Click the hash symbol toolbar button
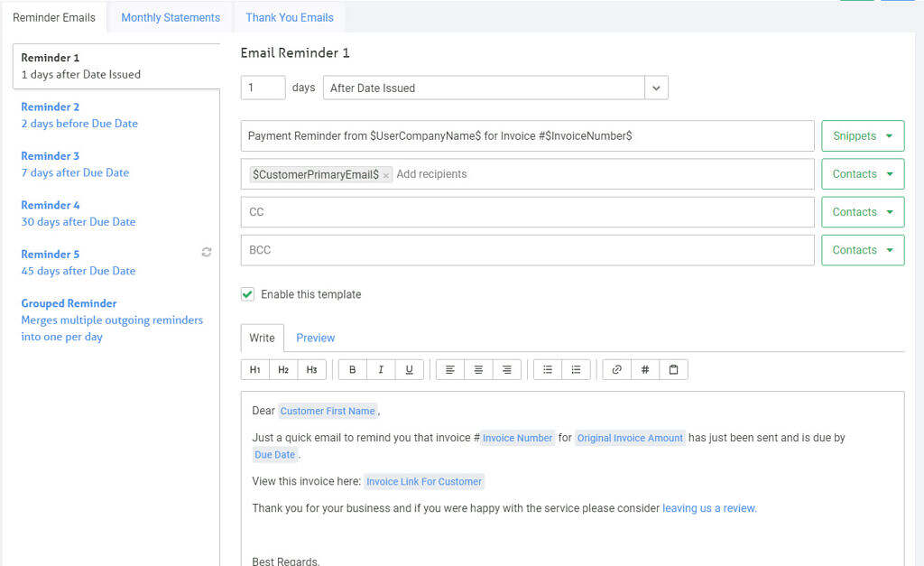 tap(644, 369)
